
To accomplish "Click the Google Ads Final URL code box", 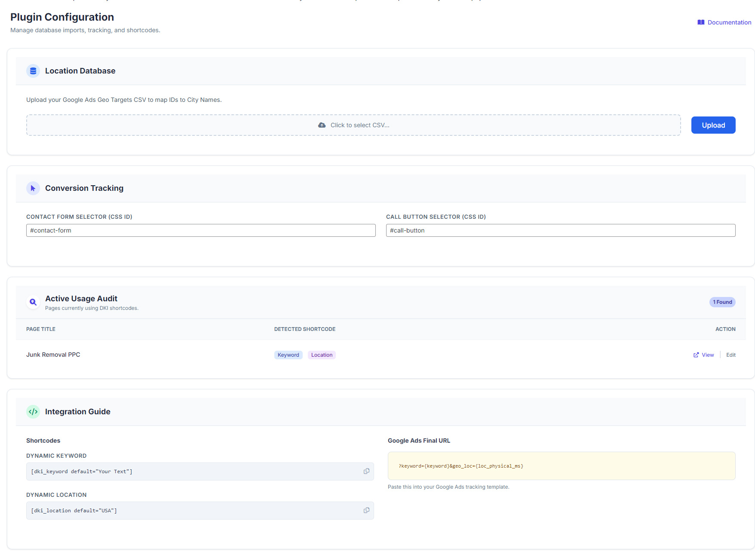I will pos(562,466).
